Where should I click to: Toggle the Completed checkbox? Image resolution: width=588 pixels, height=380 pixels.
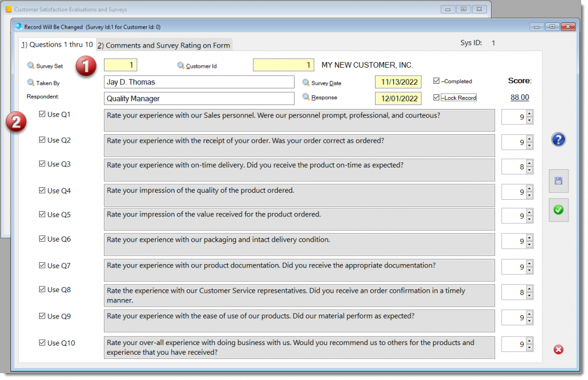click(x=436, y=81)
